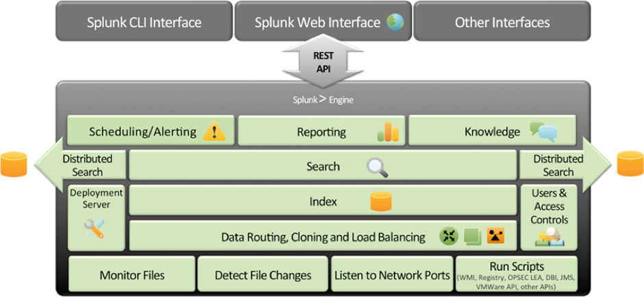Open the Reporting block

[321, 130]
